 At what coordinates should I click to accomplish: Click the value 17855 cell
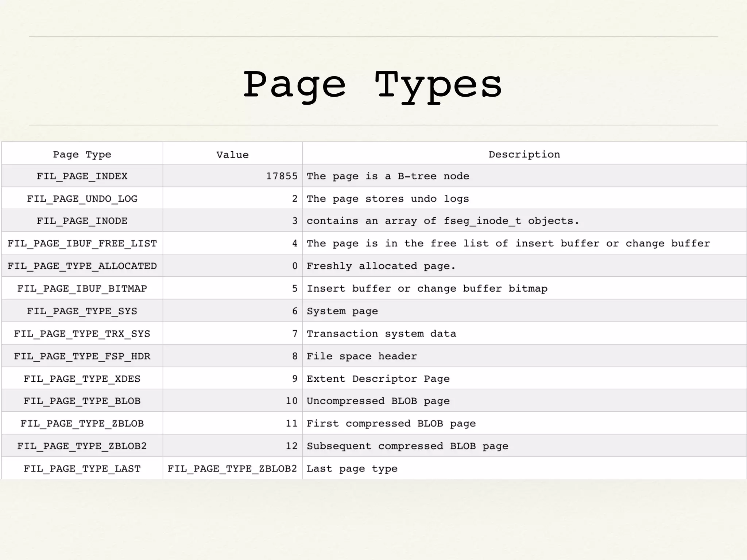(x=282, y=176)
